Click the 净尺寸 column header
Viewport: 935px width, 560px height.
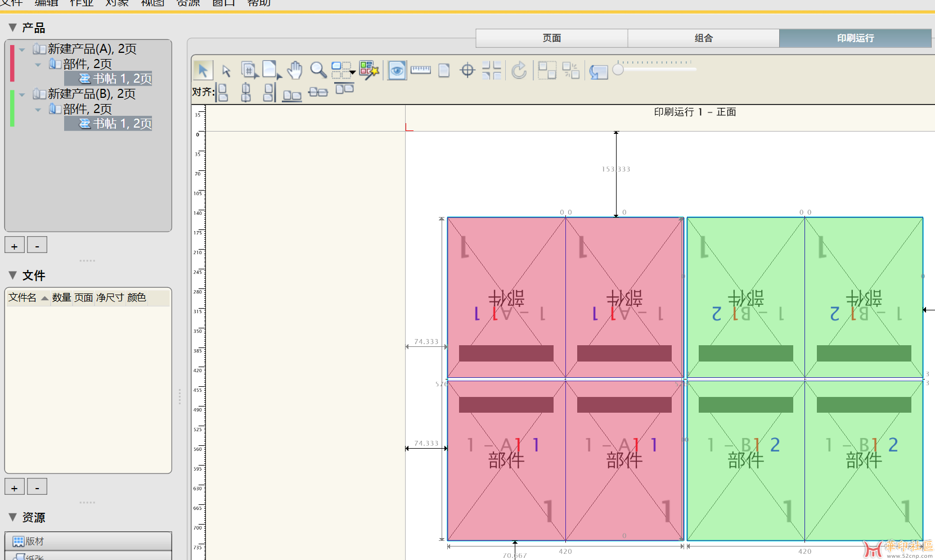pos(110,297)
